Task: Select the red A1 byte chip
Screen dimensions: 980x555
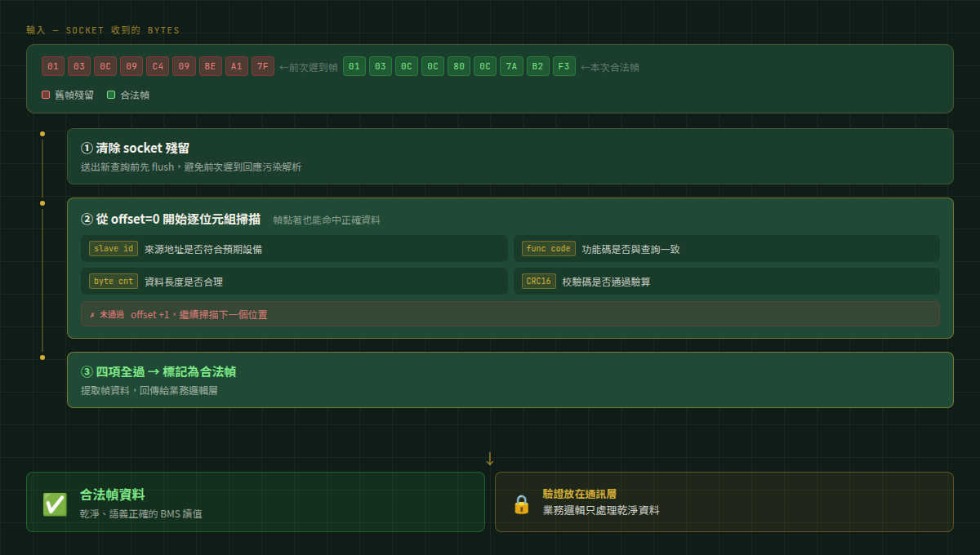Action: (x=237, y=66)
